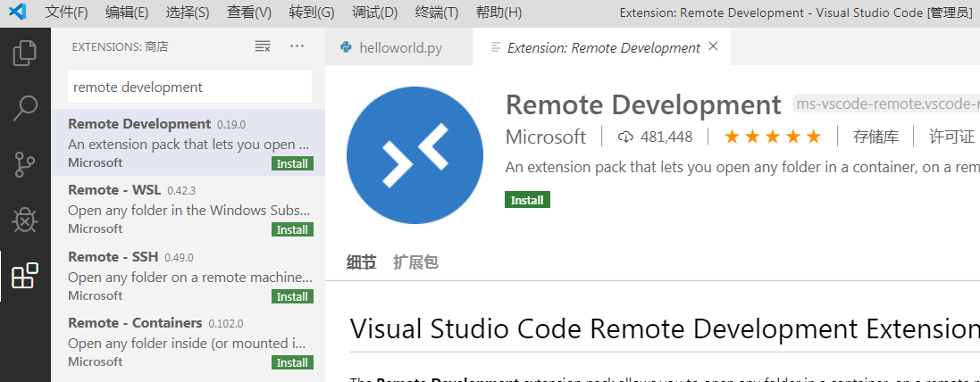Image resolution: width=980 pixels, height=382 pixels.
Task: Open the Explorer view in activity bar
Action: (x=25, y=53)
